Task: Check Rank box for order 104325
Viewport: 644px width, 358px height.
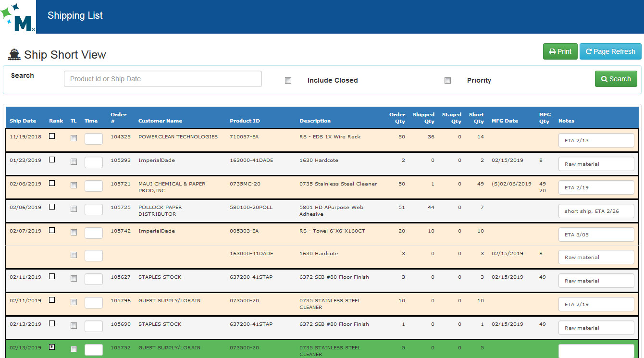Action: click(52, 136)
